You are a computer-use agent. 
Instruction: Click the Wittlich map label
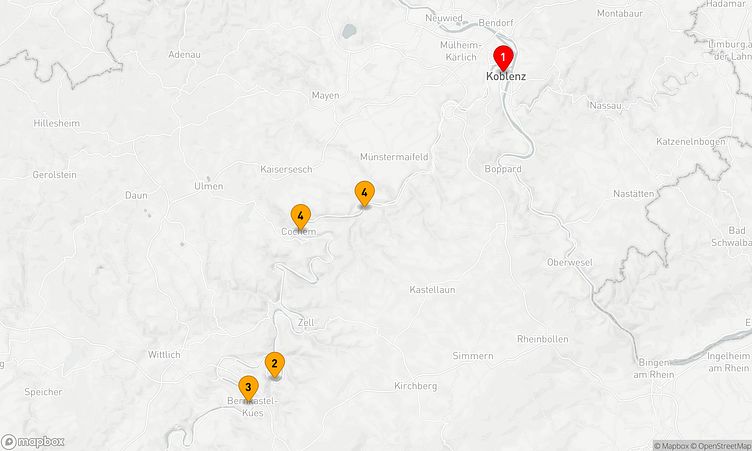point(164,355)
